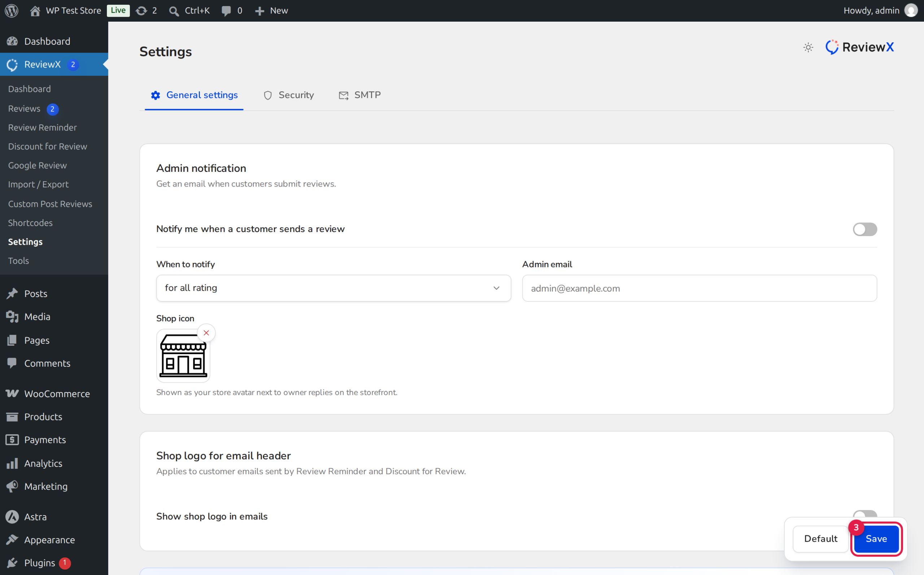Click the Admin email input field
The height and width of the screenshot is (575, 924).
point(699,288)
